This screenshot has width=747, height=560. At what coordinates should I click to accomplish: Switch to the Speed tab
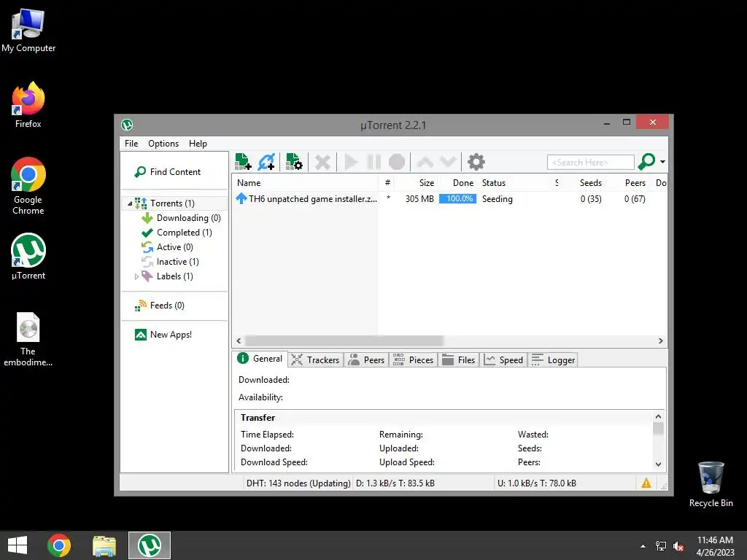point(503,360)
